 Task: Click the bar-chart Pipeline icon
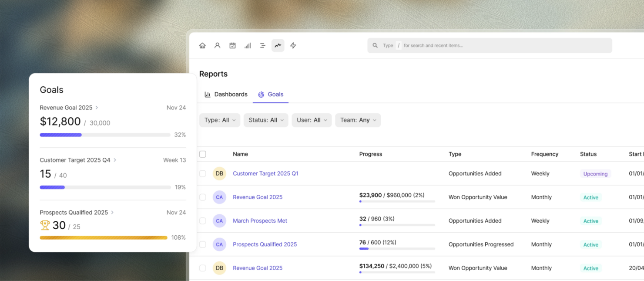[248, 45]
